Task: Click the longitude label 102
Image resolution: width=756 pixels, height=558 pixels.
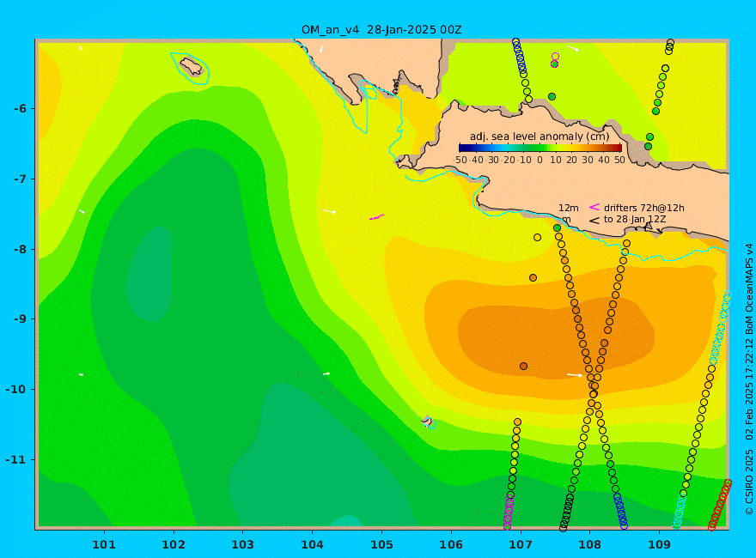Action: pyautogui.click(x=173, y=545)
